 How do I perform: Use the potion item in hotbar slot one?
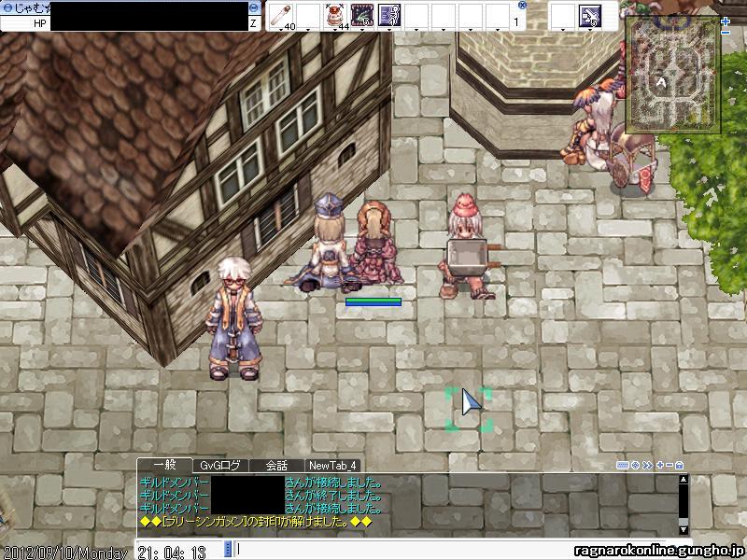coord(282,15)
